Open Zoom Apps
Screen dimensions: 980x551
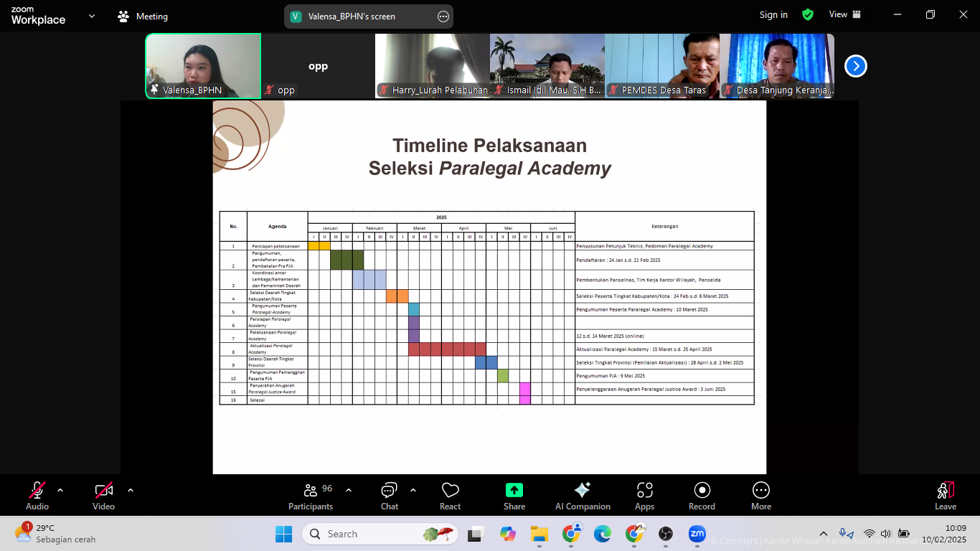[645, 496]
